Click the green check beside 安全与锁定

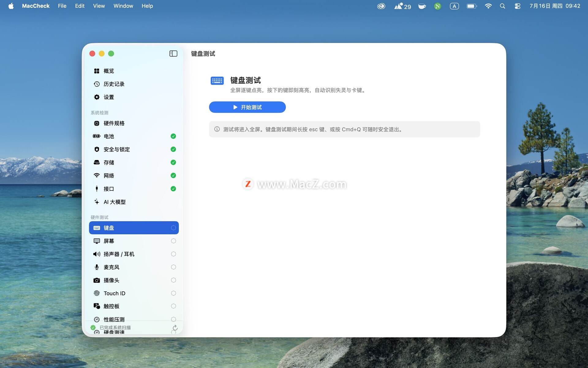173,149
